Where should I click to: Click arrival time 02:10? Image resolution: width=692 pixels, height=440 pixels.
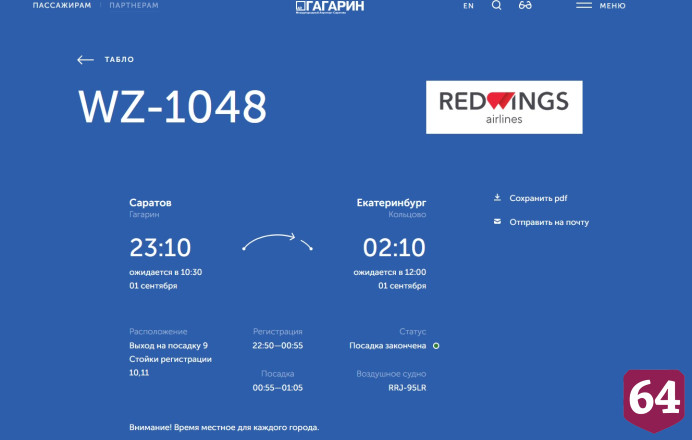[x=394, y=248]
